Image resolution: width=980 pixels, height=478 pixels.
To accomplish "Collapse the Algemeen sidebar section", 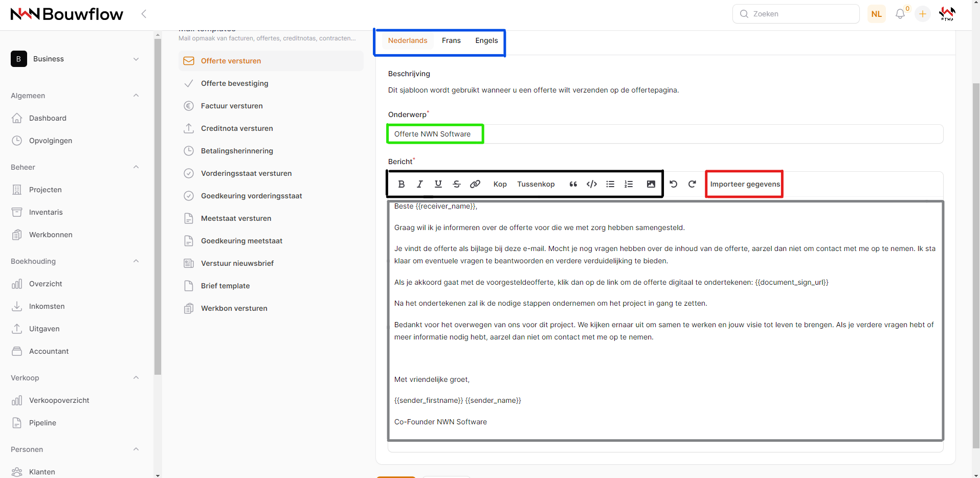I will tap(136, 96).
